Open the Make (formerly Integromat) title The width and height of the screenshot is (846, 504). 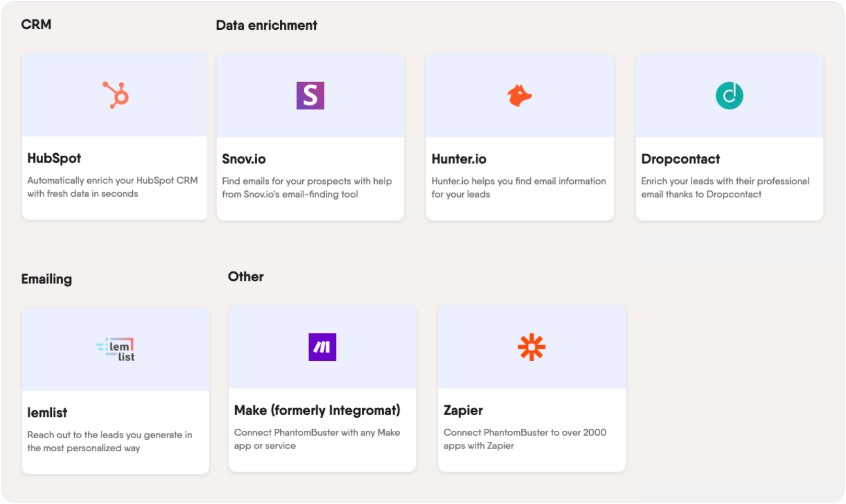(x=317, y=410)
